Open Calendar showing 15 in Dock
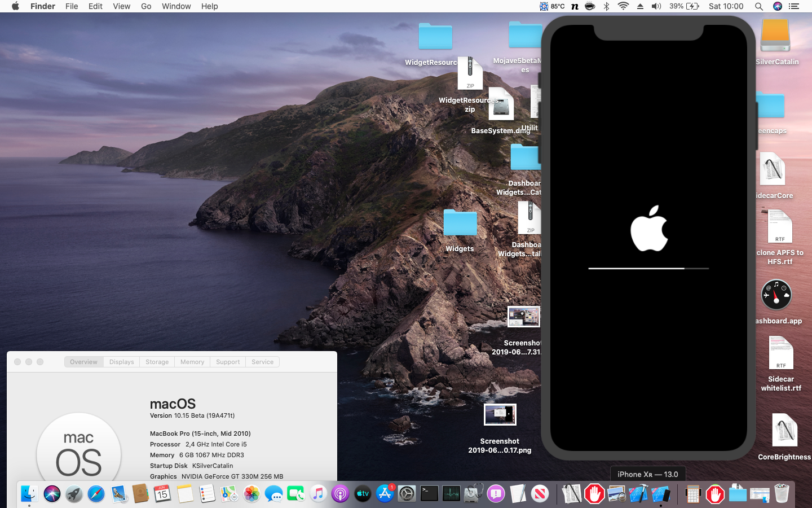 (162, 494)
